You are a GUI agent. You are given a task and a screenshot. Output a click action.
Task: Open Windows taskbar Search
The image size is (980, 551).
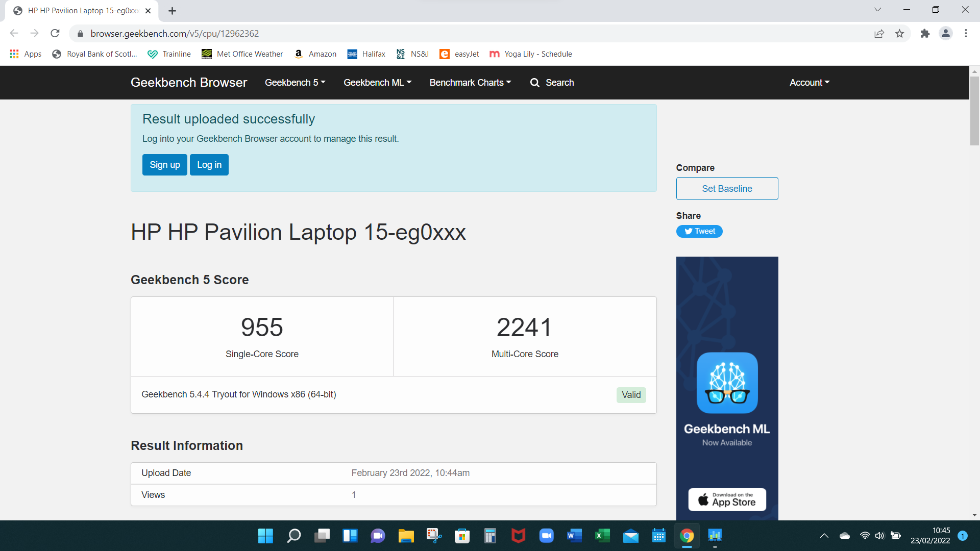tap(294, 536)
